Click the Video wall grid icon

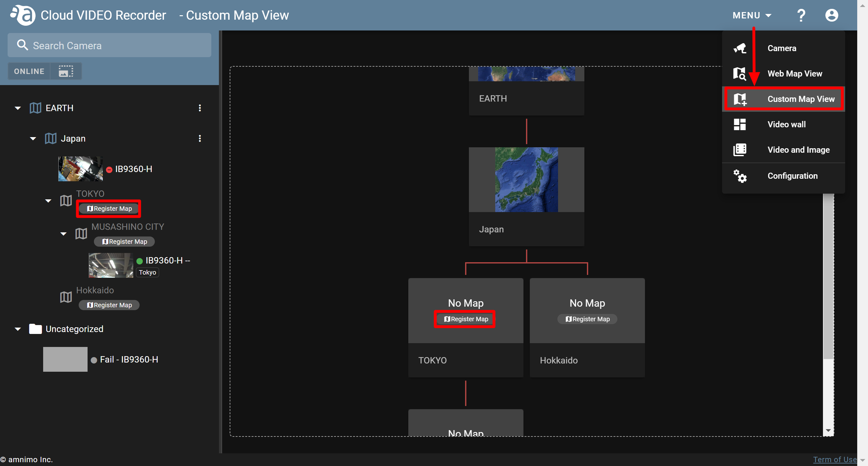740,124
